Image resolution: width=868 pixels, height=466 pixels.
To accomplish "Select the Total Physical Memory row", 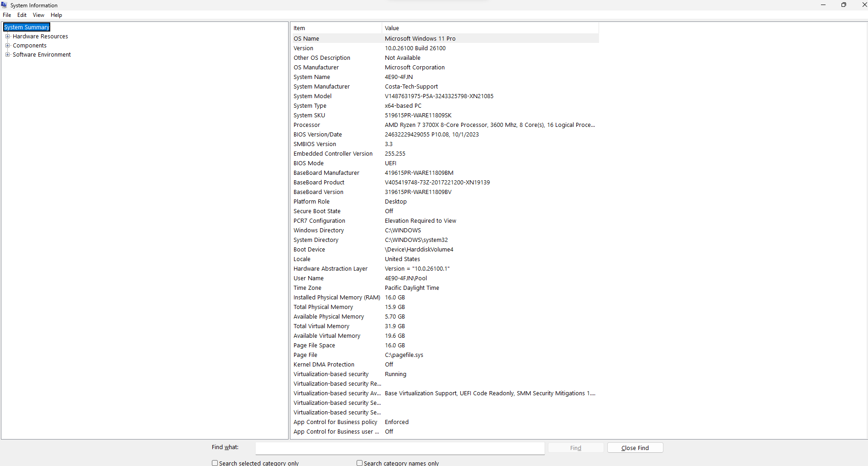I will (x=445, y=307).
